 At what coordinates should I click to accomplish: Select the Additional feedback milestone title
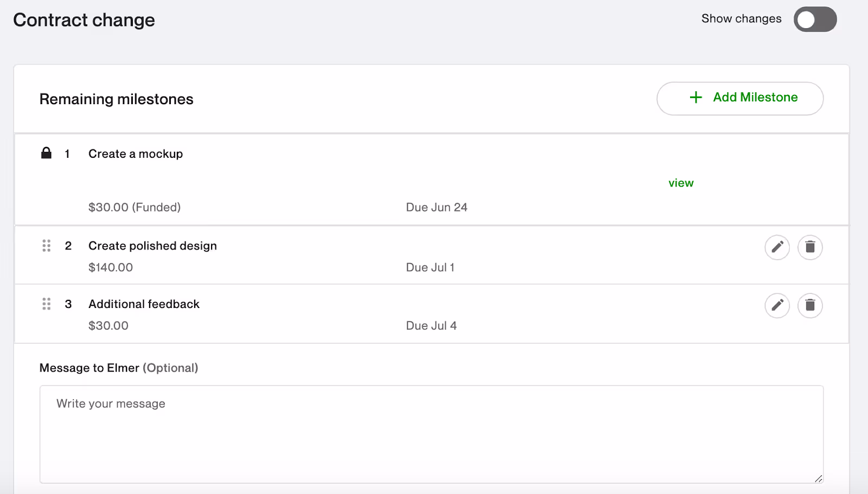144,304
